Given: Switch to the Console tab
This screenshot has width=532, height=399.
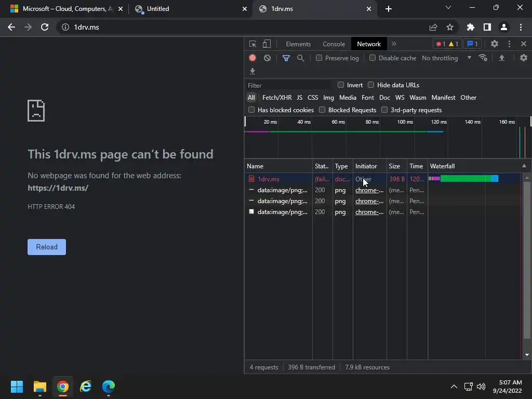Looking at the screenshot, I should point(334,44).
